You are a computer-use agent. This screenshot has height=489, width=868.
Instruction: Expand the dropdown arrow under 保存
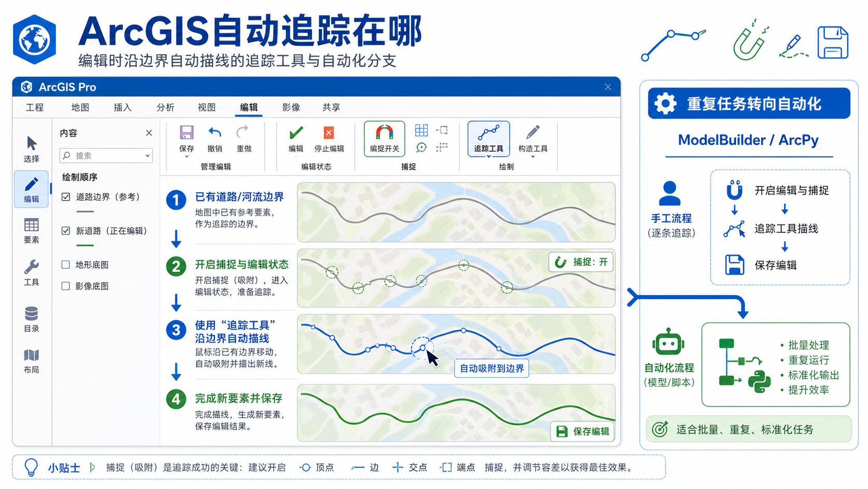click(186, 156)
